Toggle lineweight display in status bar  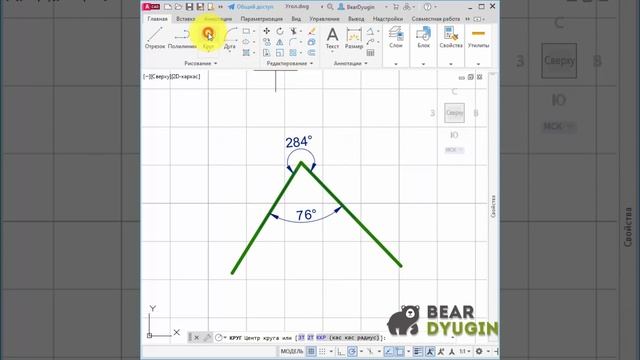coord(418,351)
